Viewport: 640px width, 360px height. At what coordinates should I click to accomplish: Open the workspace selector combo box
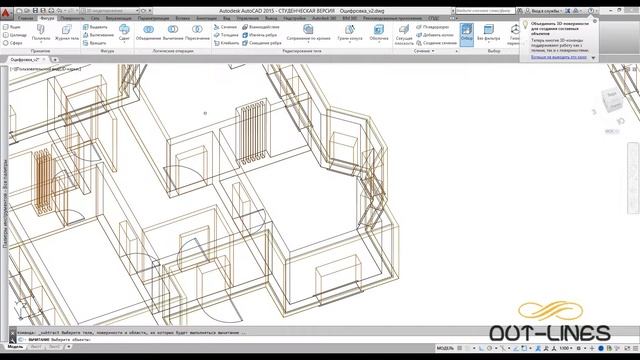[110, 11]
